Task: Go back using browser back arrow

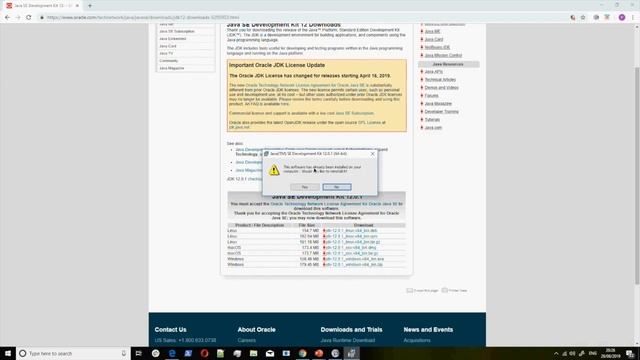Action: (x=7, y=18)
